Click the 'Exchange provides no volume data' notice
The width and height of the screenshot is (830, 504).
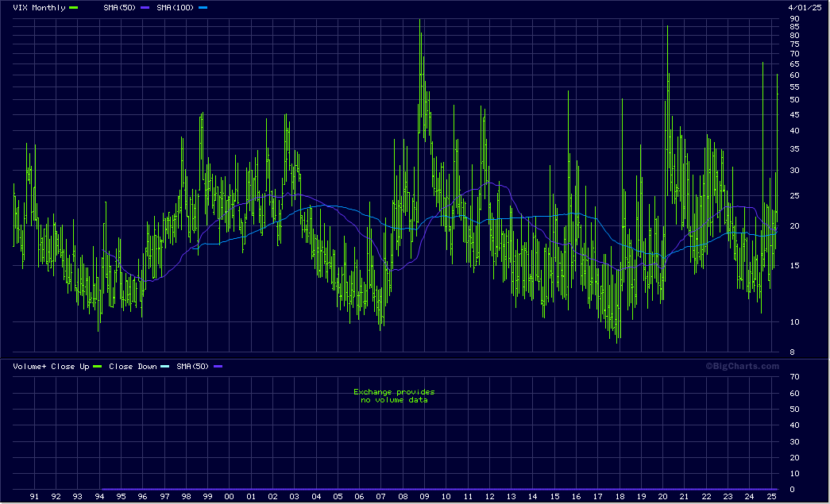coord(395,395)
